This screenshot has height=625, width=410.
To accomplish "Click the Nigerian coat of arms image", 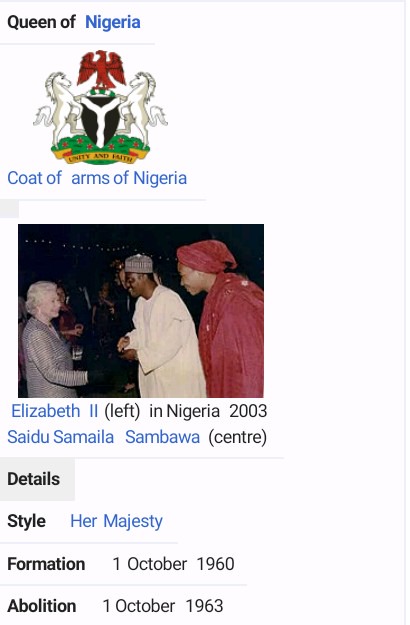I will click(100, 107).
